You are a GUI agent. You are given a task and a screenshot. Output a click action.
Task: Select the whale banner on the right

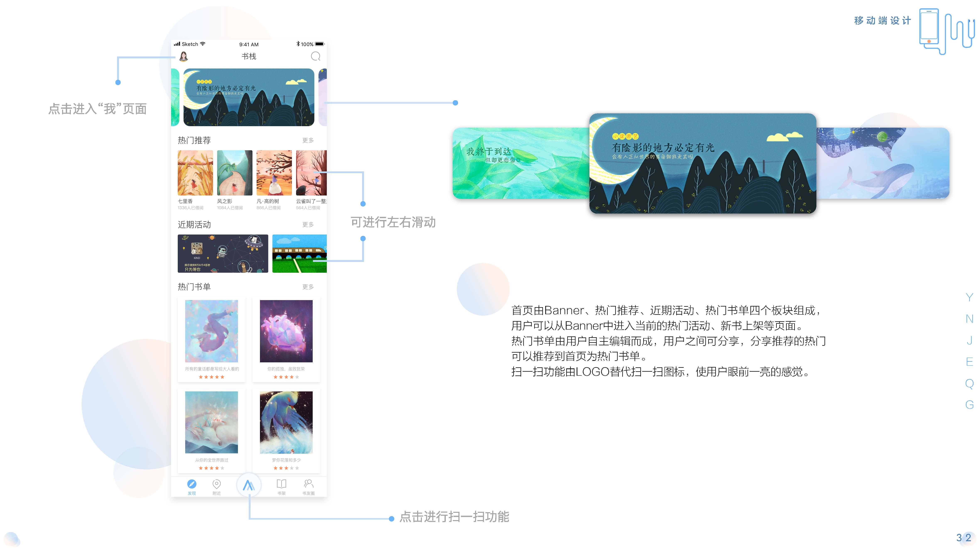point(883,164)
